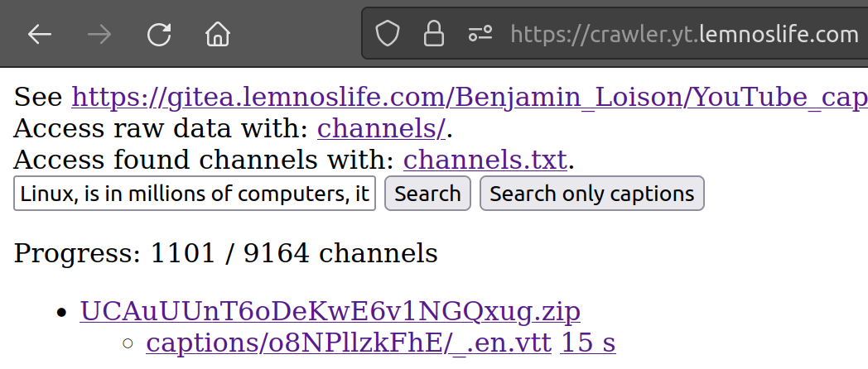Click the hollow bullet beside the captions entry
868x369 pixels.
(127, 343)
